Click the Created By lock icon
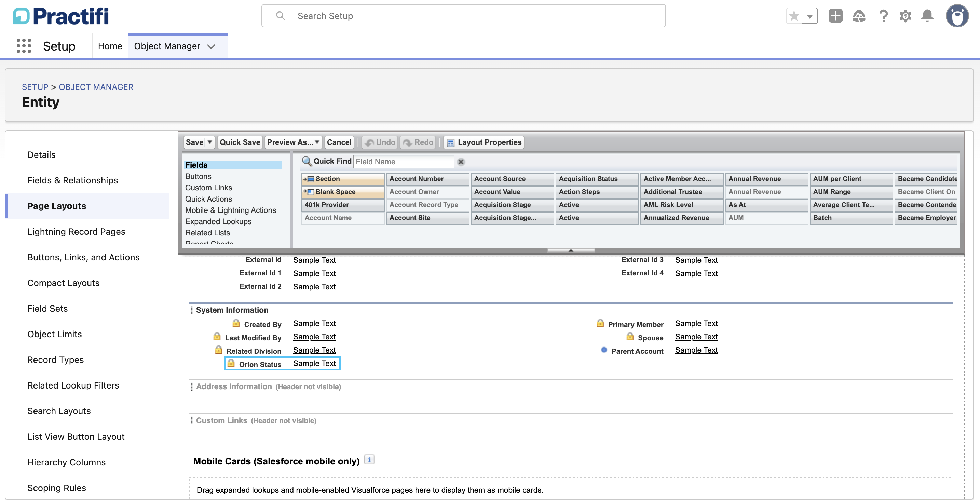 click(236, 323)
